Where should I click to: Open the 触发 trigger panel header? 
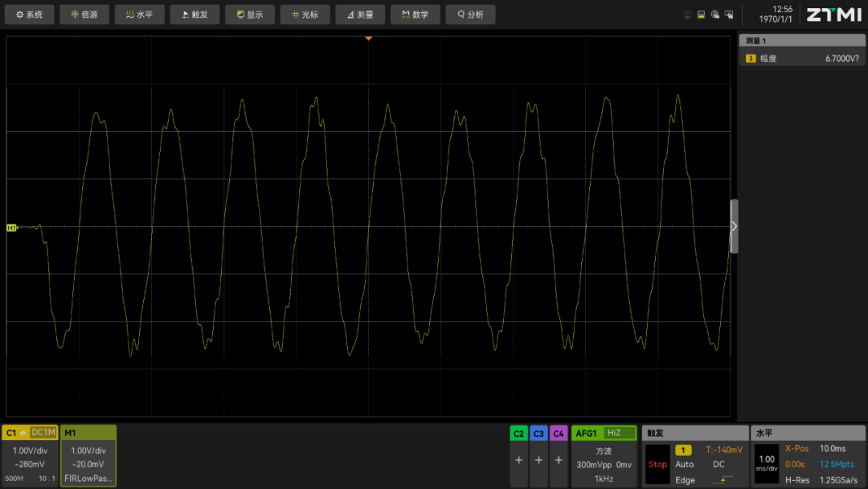coord(694,433)
